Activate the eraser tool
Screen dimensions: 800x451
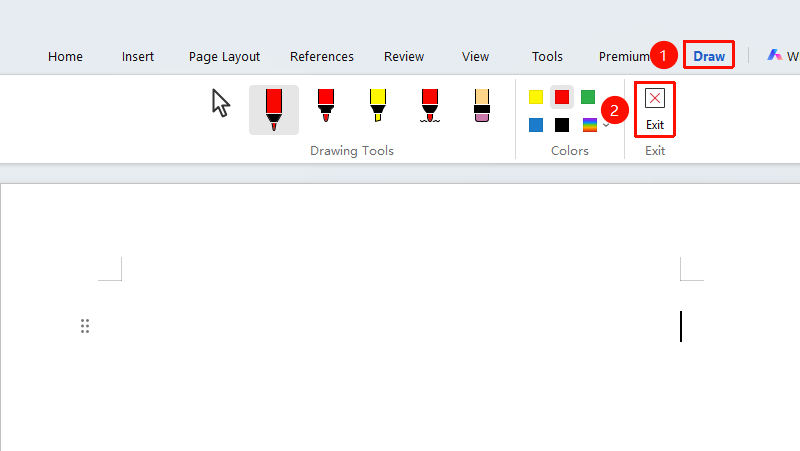tap(482, 106)
